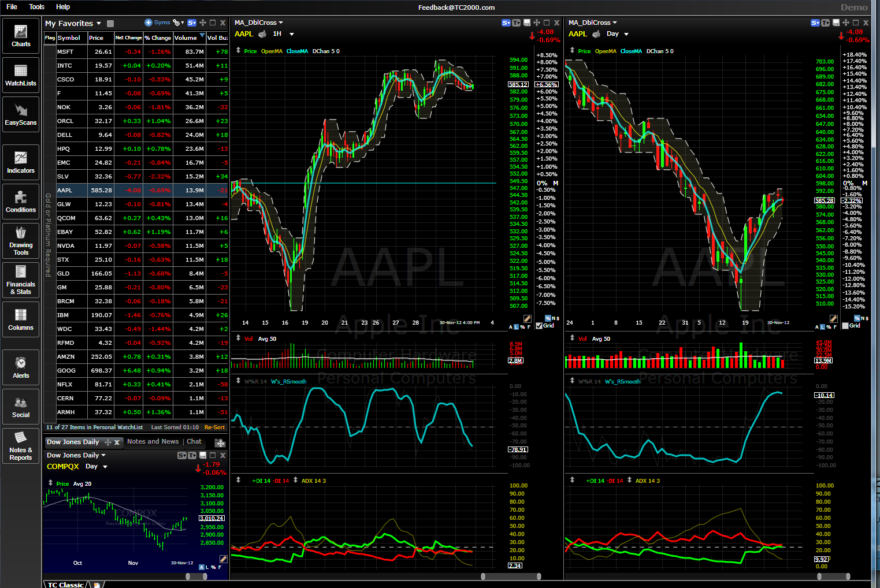Toggle F scale option on Day chart
This screenshot has height=588, width=880.
(835, 327)
